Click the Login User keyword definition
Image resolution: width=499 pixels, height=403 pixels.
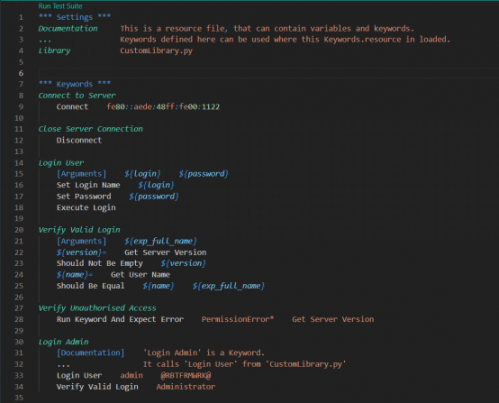tap(61, 163)
